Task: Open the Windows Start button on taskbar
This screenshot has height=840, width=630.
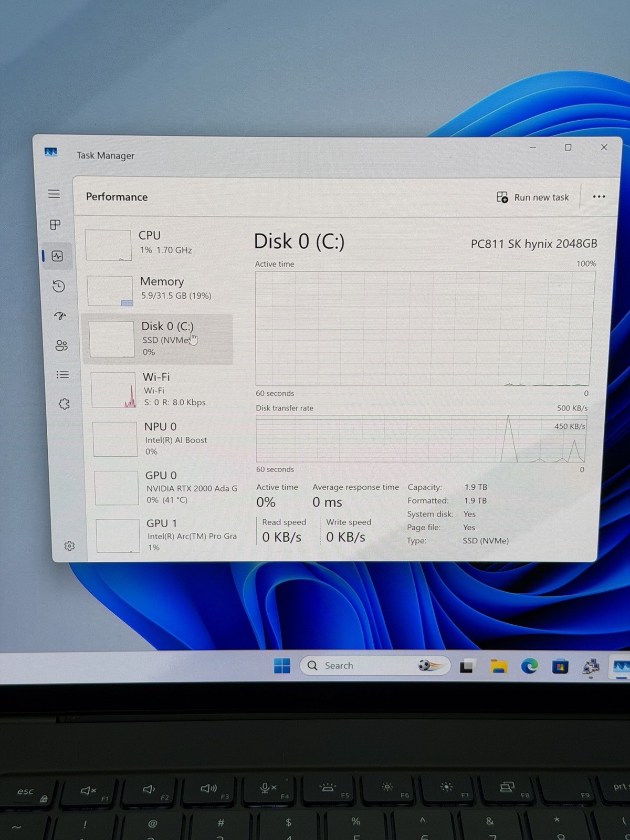Action: coord(282,666)
